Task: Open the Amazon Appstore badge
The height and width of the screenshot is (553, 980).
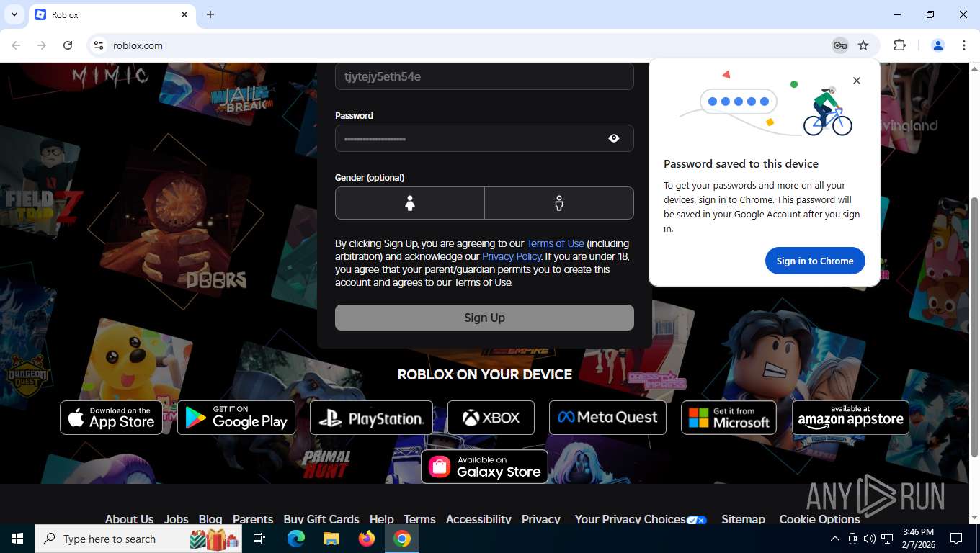Action: click(x=850, y=418)
